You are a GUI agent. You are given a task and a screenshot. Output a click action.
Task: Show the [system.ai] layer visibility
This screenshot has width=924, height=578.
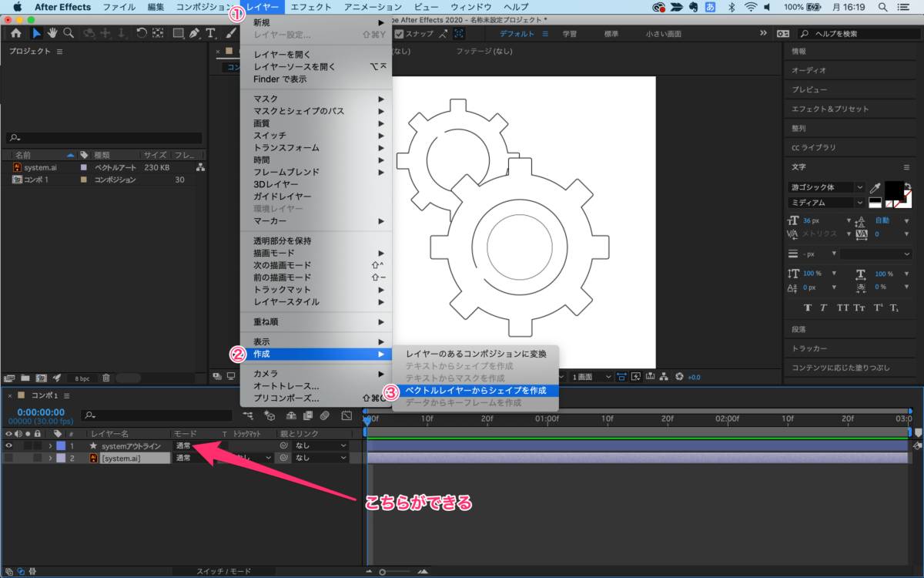tap(8, 456)
